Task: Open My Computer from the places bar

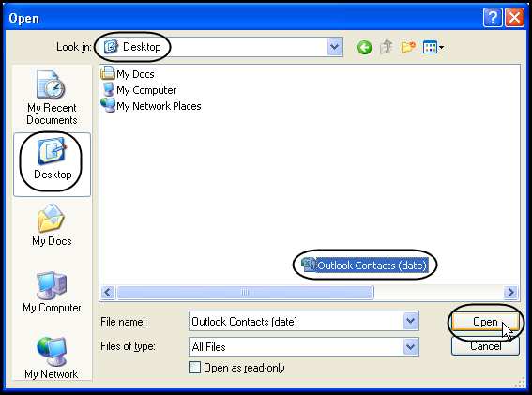Action: point(52,292)
